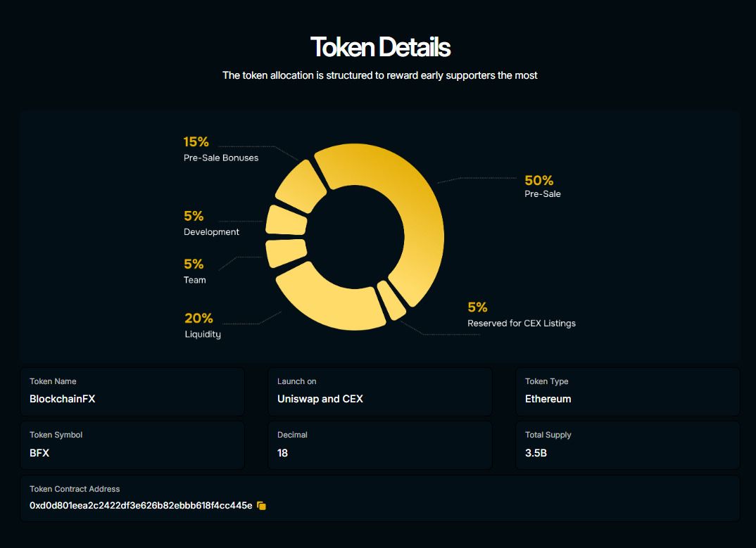Click the 5% Team chart slice
The height and width of the screenshot is (548, 756).
tap(286, 252)
